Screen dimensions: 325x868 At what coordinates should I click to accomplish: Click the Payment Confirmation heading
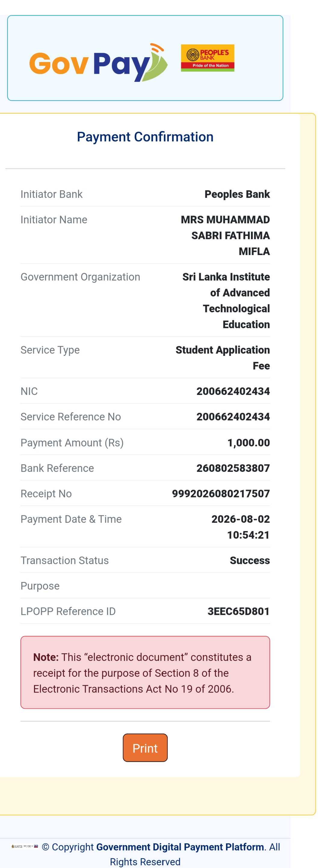pyautogui.click(x=145, y=137)
